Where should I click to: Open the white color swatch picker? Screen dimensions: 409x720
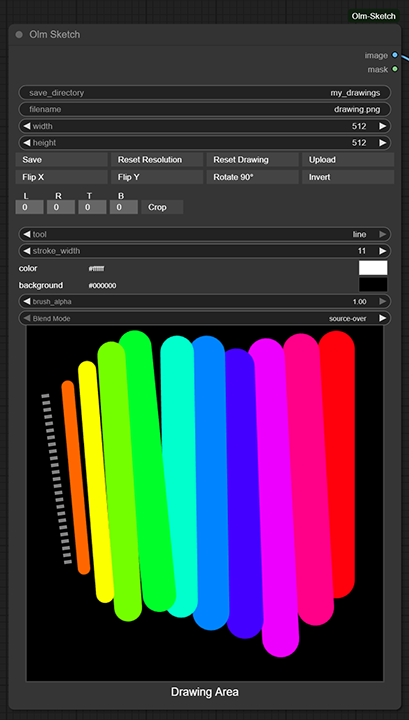click(373, 268)
